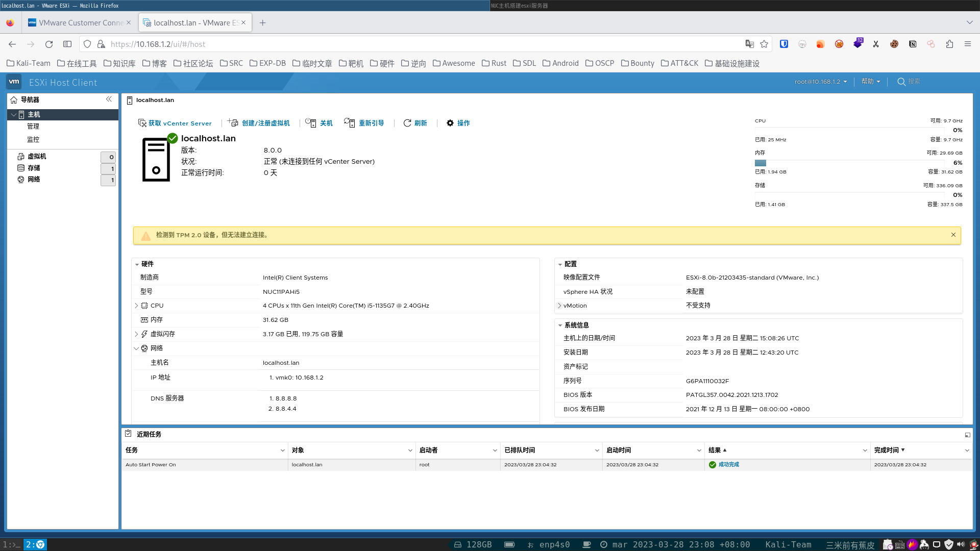Click the 刷新 refresh button
Image resolution: width=980 pixels, height=551 pixels.
pos(415,123)
